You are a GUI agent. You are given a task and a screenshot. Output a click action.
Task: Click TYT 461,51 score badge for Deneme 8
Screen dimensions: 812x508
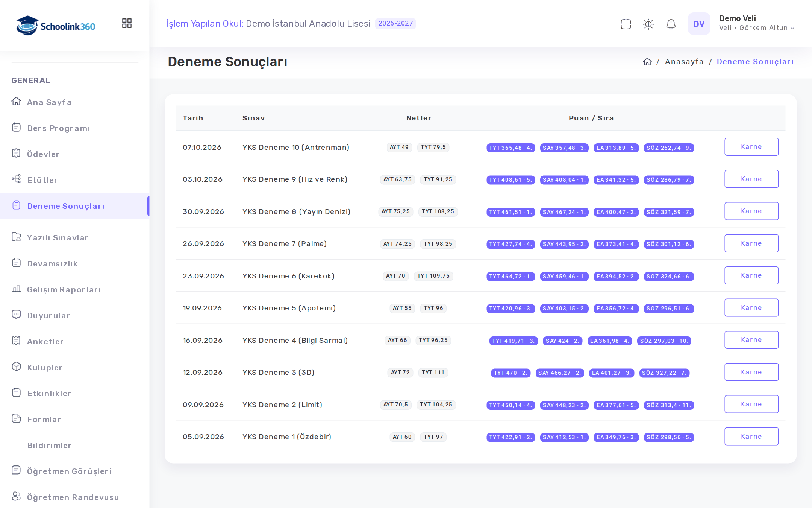(510, 212)
